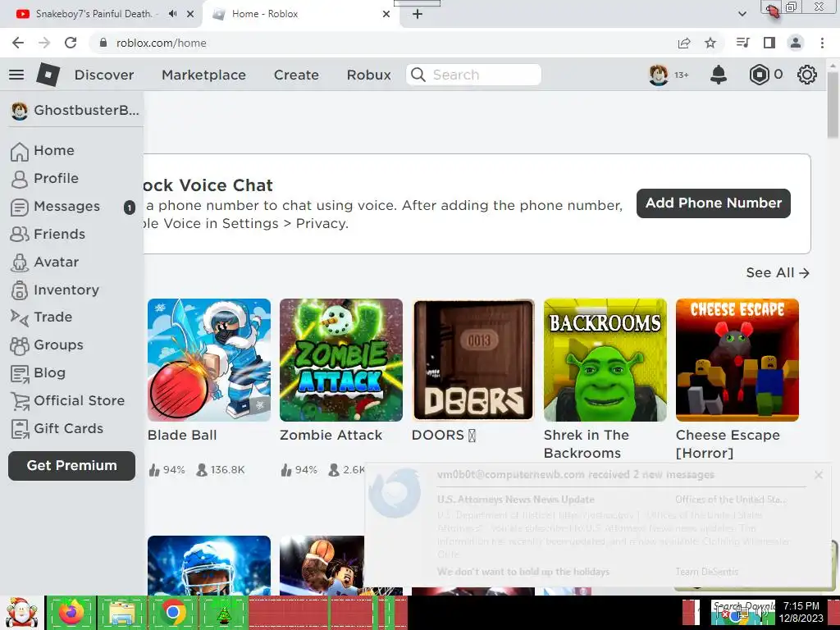
Task: Open Chrome from the taskbar
Action: tap(173, 612)
